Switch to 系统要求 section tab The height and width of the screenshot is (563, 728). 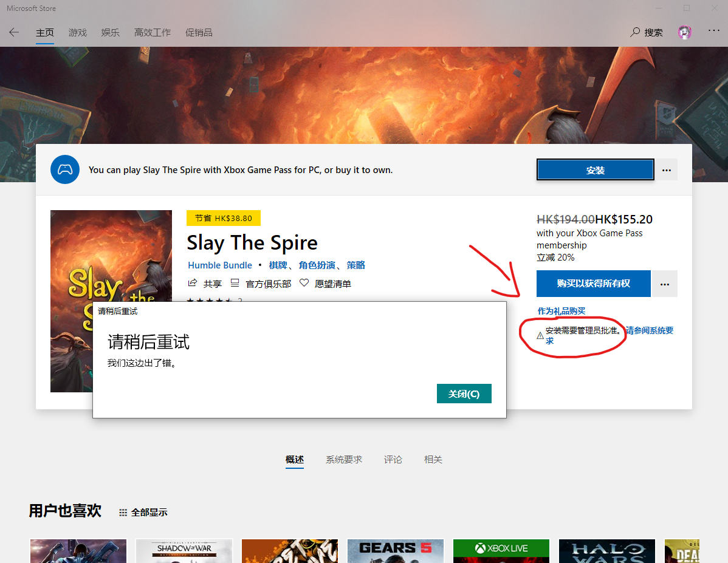(x=343, y=460)
